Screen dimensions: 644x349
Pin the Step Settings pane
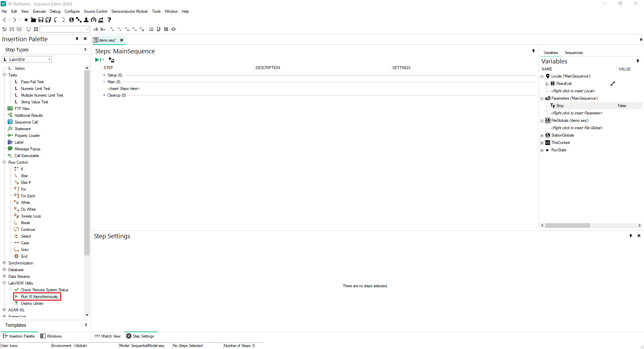tap(631, 236)
